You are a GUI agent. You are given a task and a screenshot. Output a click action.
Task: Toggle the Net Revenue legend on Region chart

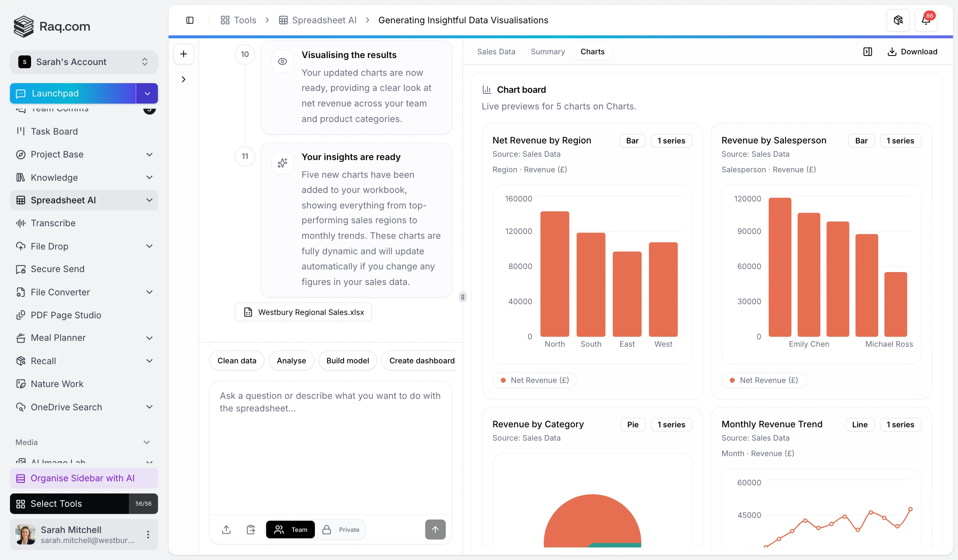[534, 380]
